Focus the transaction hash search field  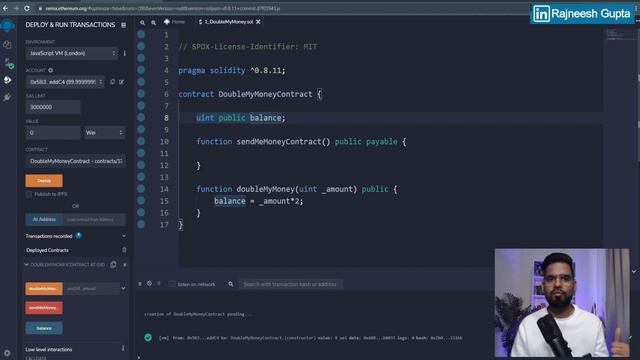click(291, 284)
